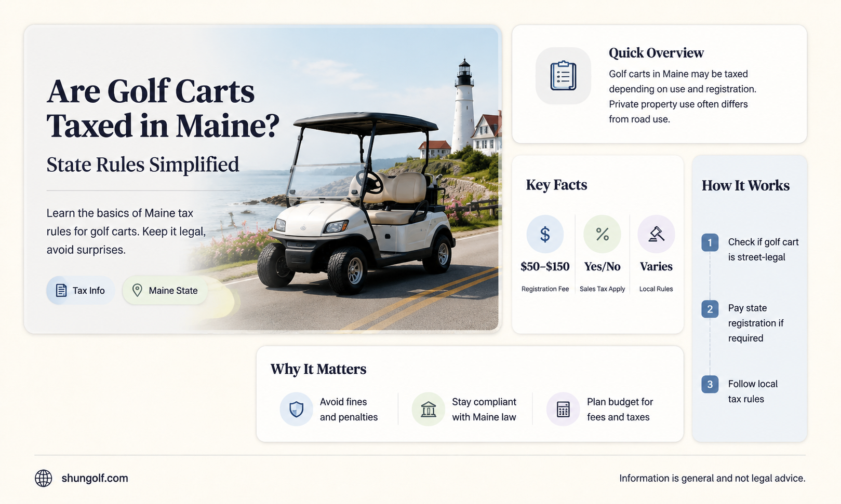Click the 'Local Rules' label
The image size is (841, 504).
[x=656, y=289]
